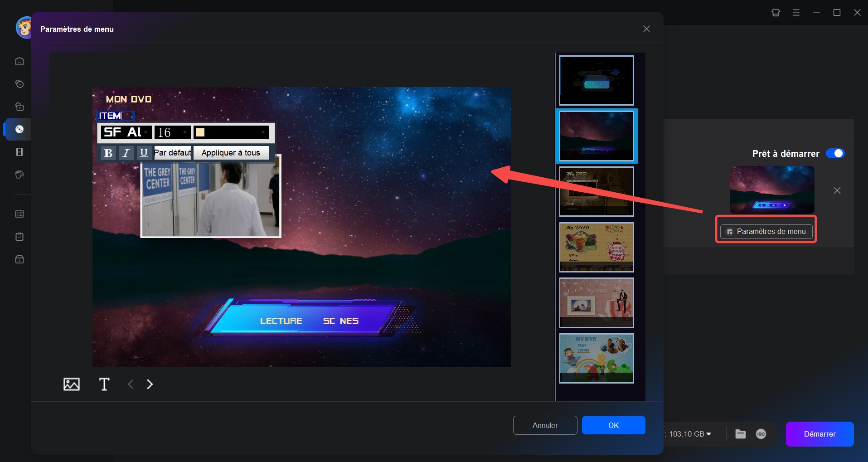Image resolution: width=868 pixels, height=462 pixels.
Task: Toggle Prêt à démarrer switch
Action: coord(835,153)
